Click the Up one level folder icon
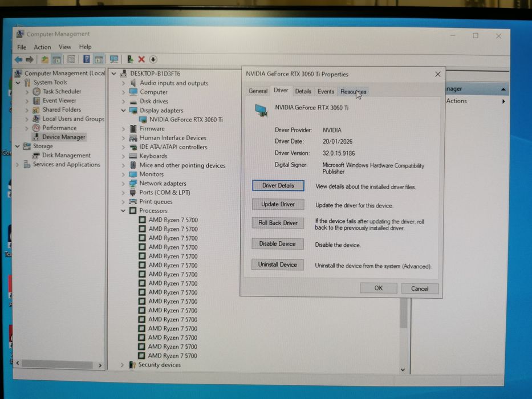Image resolution: width=532 pixels, height=399 pixels. (x=45, y=60)
